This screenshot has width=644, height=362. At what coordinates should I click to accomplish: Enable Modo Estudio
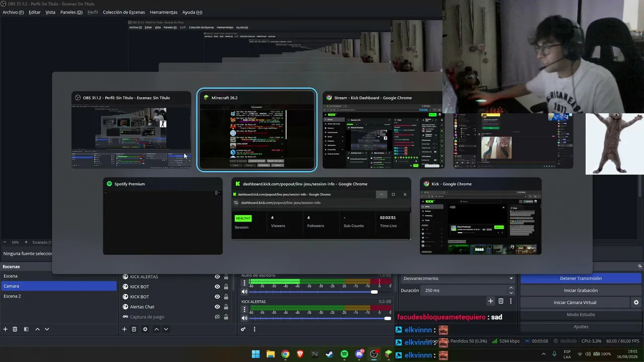(x=581, y=315)
